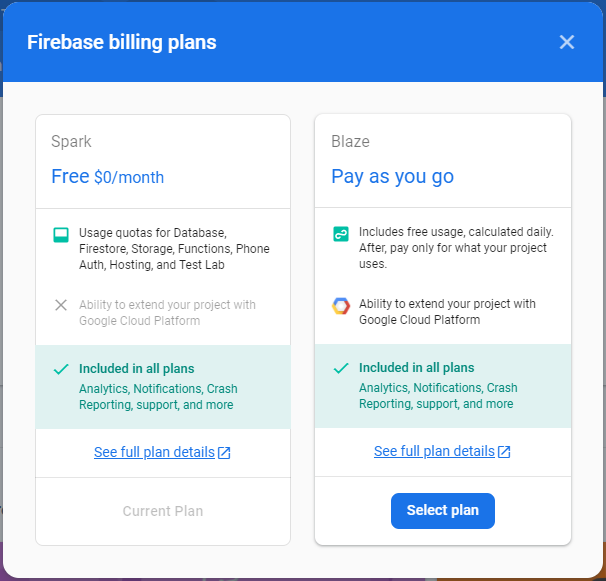Click the external link icon under Spark plan
606x581 pixels.
225,453
